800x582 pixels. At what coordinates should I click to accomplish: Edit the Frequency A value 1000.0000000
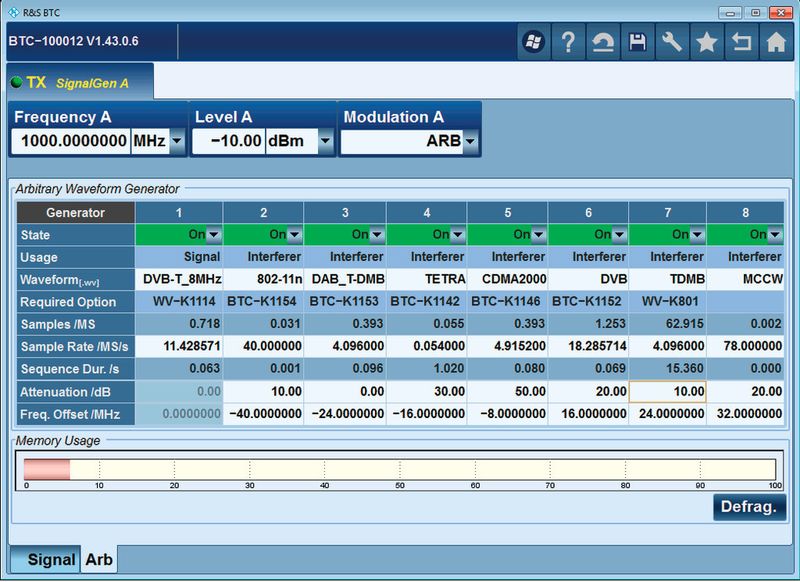[71, 140]
